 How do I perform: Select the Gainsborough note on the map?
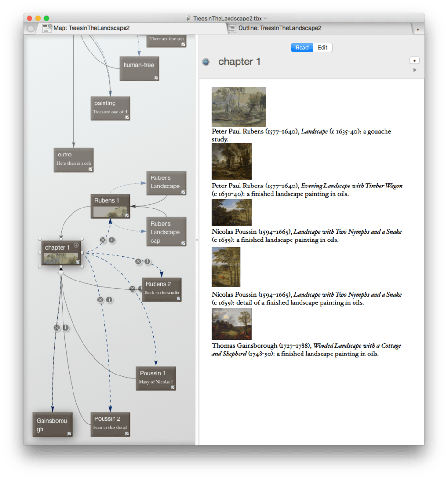click(52, 425)
